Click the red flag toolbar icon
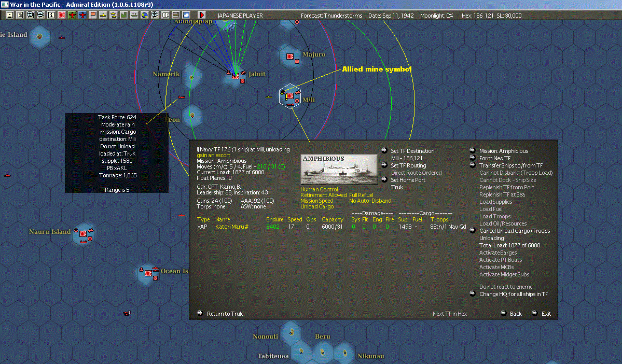 click(93, 15)
